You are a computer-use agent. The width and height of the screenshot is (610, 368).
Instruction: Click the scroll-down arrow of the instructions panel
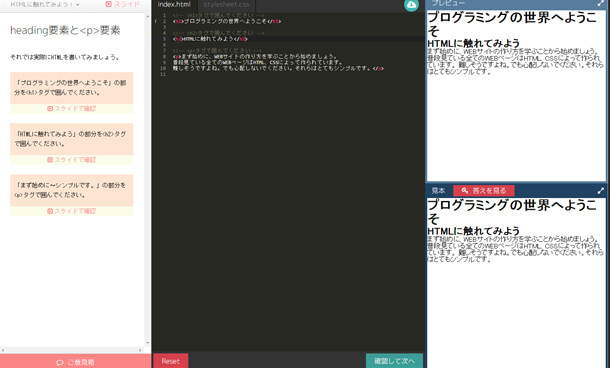tap(147, 343)
